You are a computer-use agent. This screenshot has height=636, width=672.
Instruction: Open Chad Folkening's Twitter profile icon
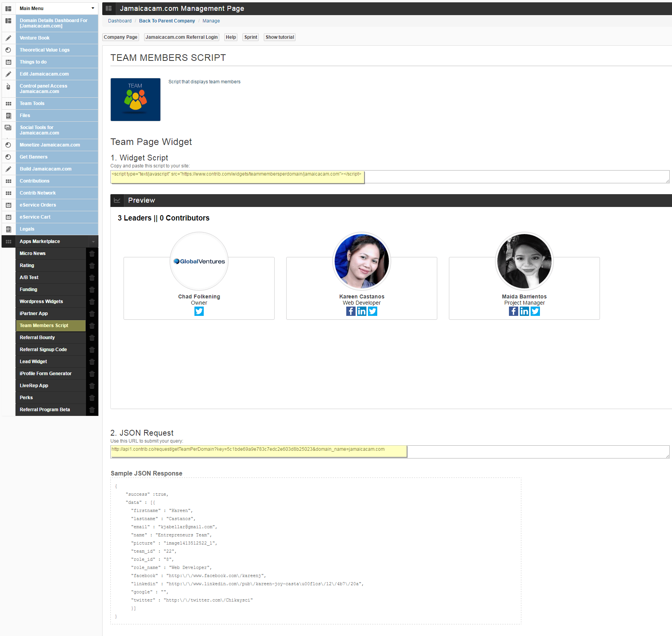tap(199, 311)
